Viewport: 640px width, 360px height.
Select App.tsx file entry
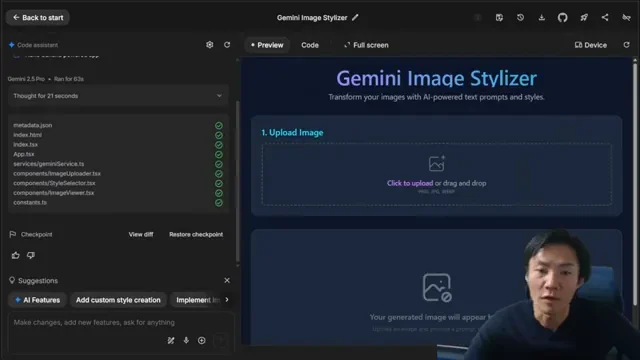click(24, 154)
